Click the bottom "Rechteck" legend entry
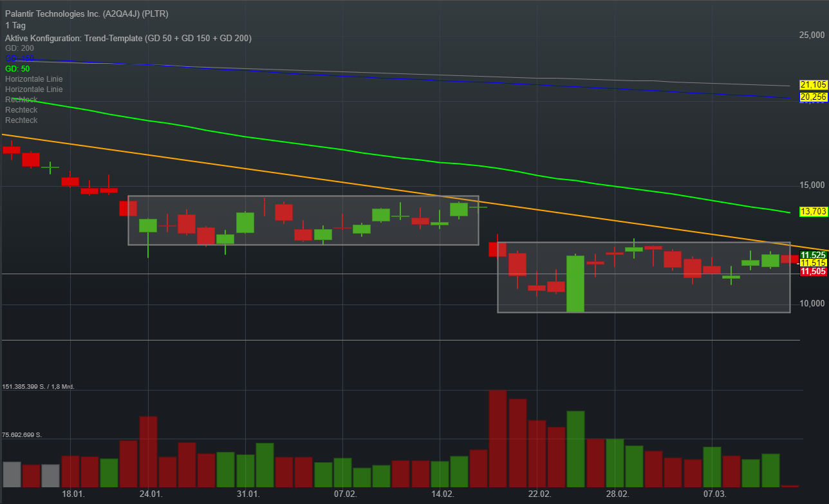The width and height of the screenshot is (829, 504). click(21, 120)
